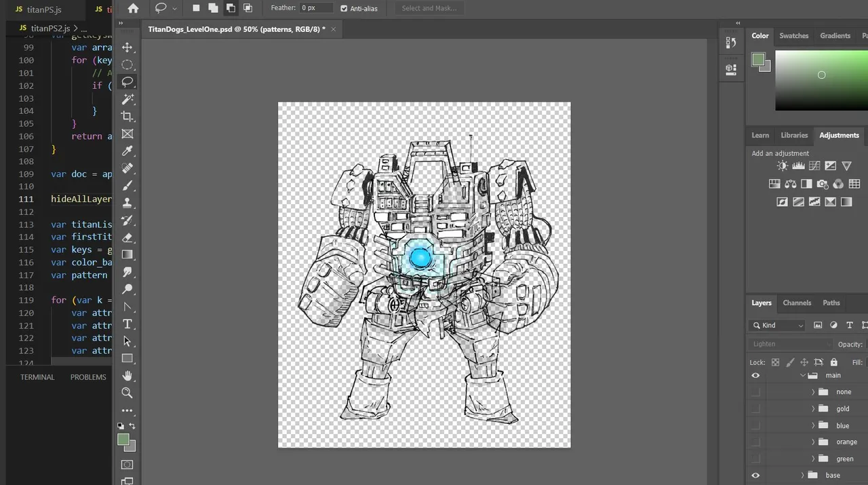868x485 pixels.
Task: Add a Levels adjustment
Action: 798,166
